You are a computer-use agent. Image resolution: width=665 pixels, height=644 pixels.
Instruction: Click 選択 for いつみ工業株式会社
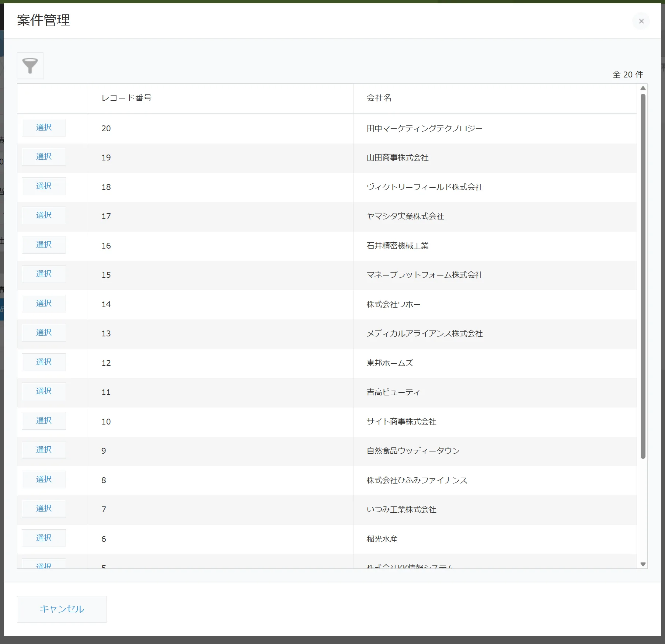pyautogui.click(x=44, y=509)
